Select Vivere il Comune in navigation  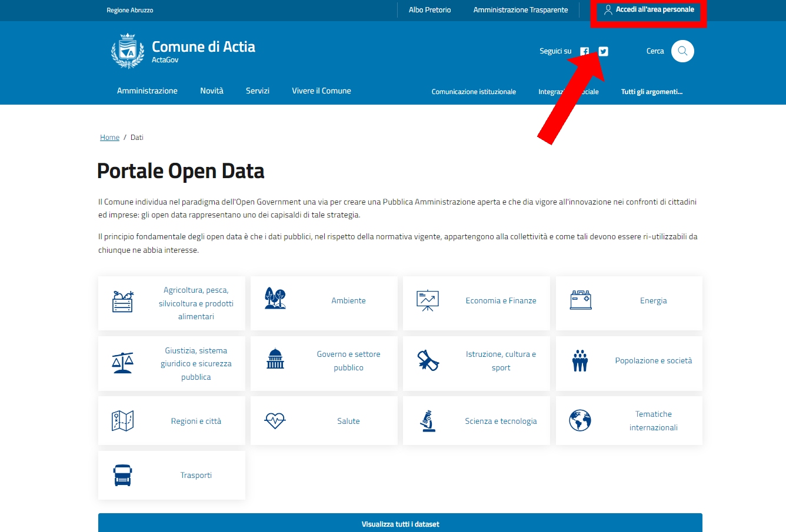pos(321,91)
